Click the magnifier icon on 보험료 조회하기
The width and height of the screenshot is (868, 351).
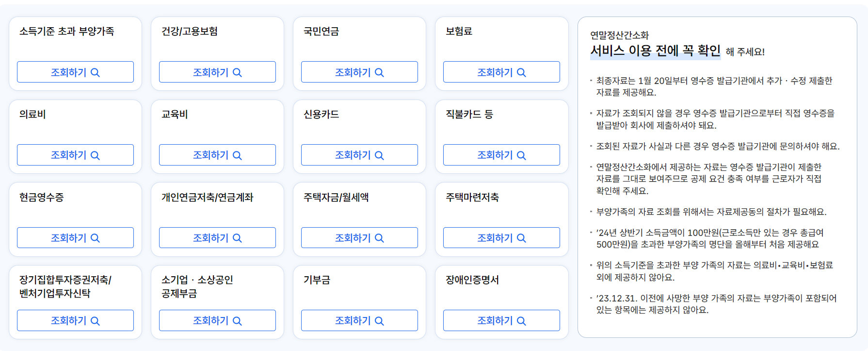pos(523,71)
